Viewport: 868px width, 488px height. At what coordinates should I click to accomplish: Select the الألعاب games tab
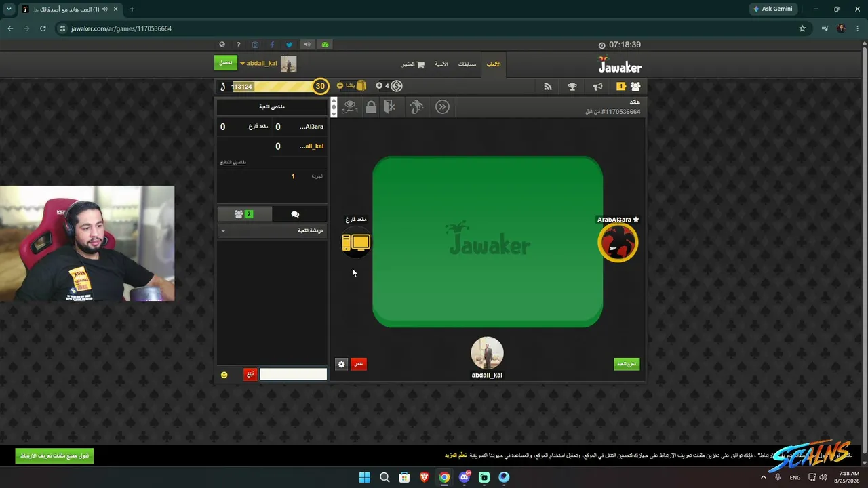494,64
